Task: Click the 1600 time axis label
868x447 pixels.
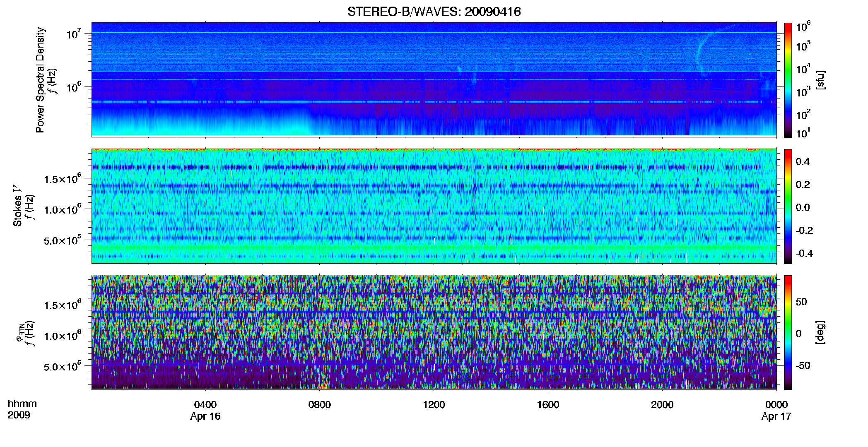Action: [x=548, y=405]
